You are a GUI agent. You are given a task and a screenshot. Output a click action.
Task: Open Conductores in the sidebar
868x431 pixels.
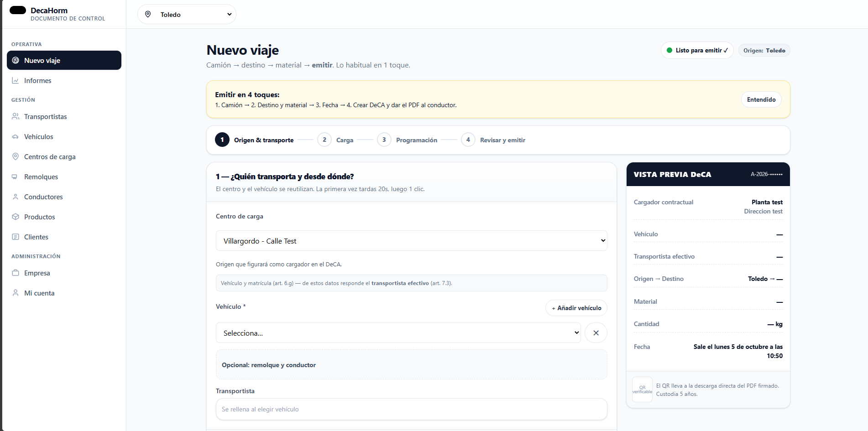pos(64,197)
